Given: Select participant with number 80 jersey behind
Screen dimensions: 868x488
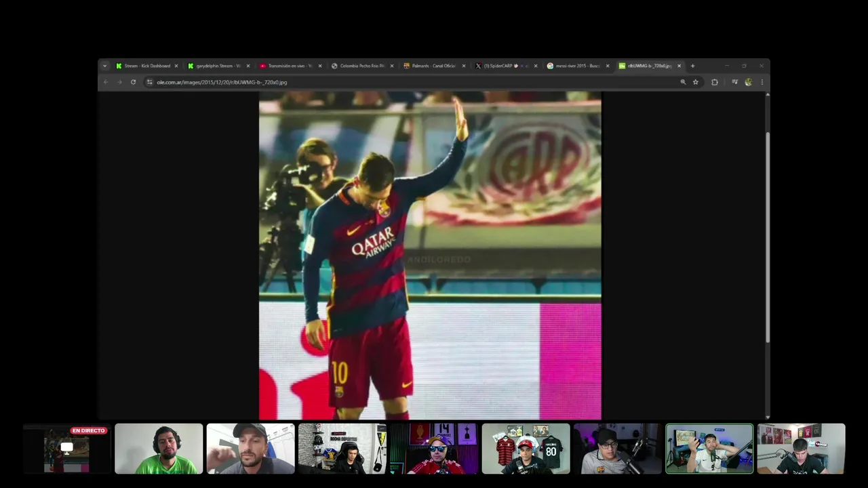Looking at the screenshot, I should click(x=526, y=449).
